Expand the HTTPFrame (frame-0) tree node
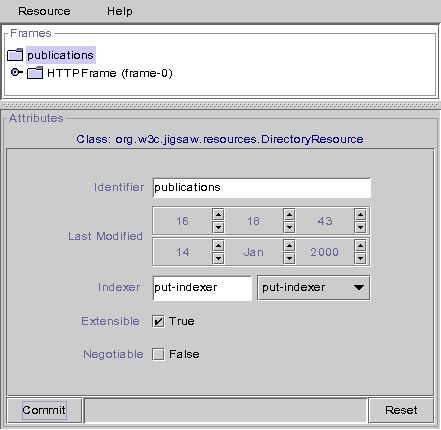Viewport: 441px width, 430px height. (15, 72)
